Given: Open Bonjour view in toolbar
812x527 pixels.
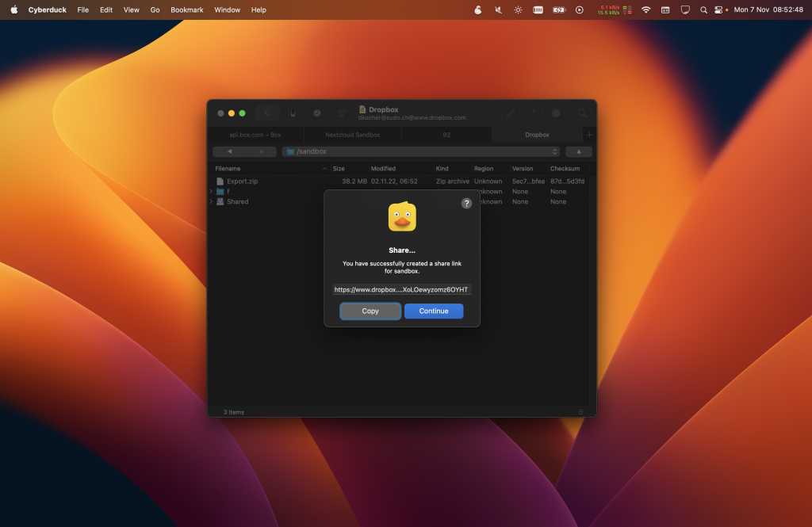Looking at the screenshot, I should click(x=342, y=113).
